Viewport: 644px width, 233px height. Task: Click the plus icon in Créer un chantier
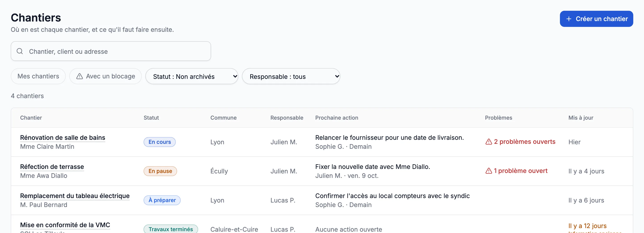(x=569, y=19)
